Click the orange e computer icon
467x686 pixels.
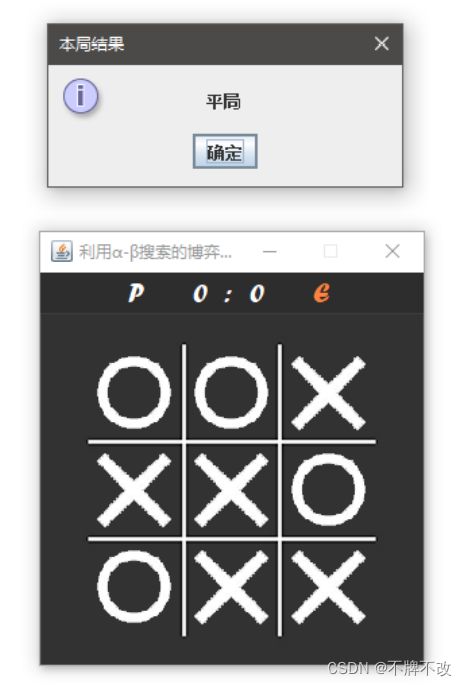[x=322, y=293]
